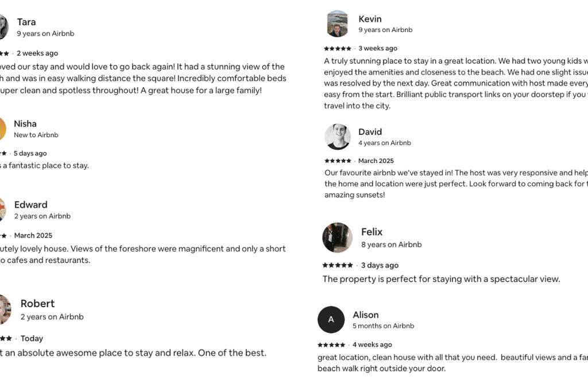Select Alison's letter A avatar

(x=331, y=320)
